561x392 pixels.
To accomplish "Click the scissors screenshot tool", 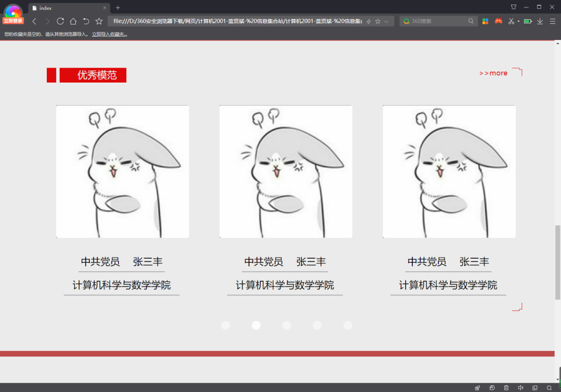I will click(x=511, y=21).
